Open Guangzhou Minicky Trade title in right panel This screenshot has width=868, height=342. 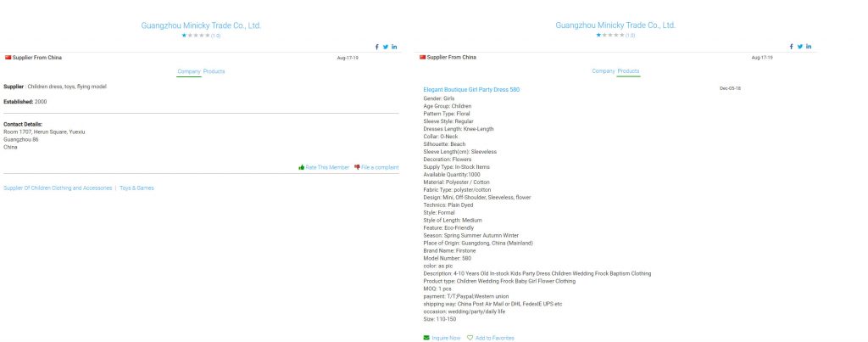[x=615, y=25]
